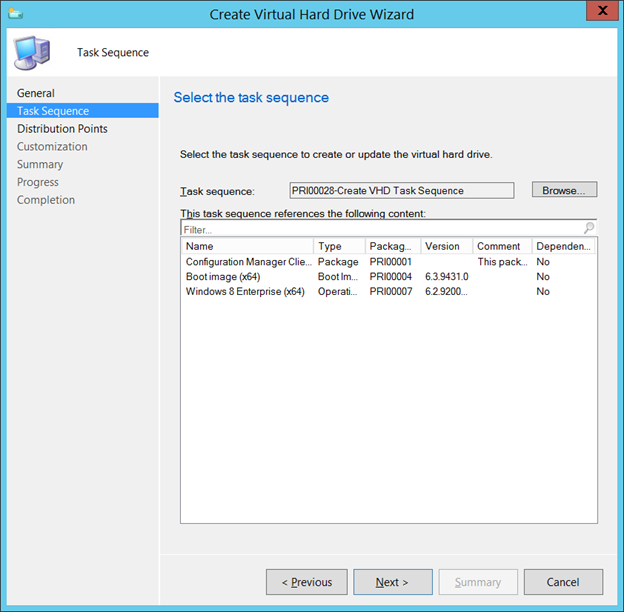Go to Distribution Points step
The height and width of the screenshot is (612, 624).
pyautogui.click(x=62, y=129)
